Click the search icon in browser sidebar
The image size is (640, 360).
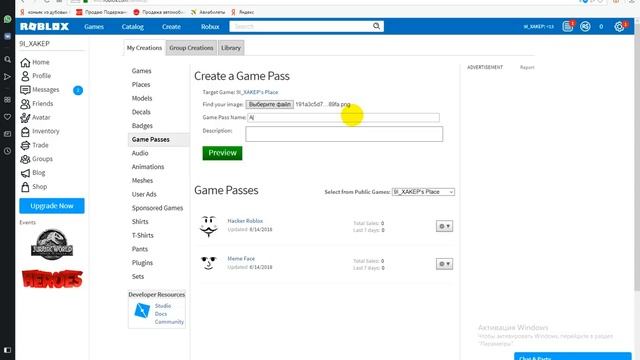tap(7, 60)
